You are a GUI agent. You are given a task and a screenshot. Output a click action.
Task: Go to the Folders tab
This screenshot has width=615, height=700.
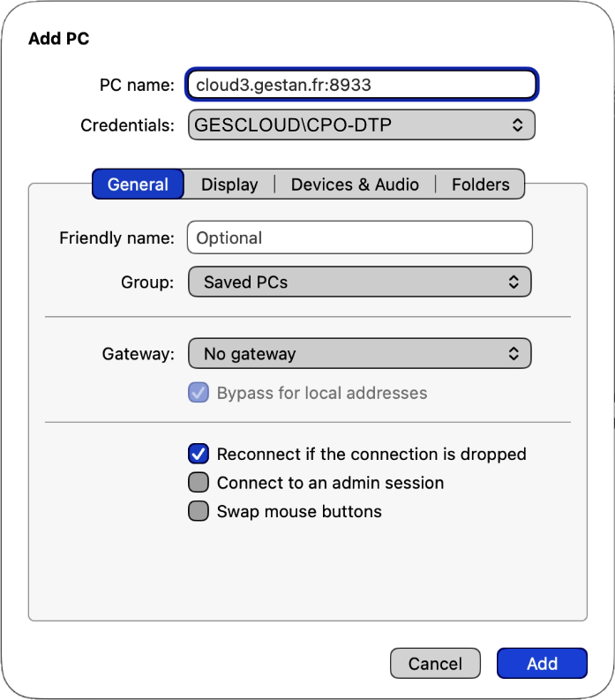[480, 184]
